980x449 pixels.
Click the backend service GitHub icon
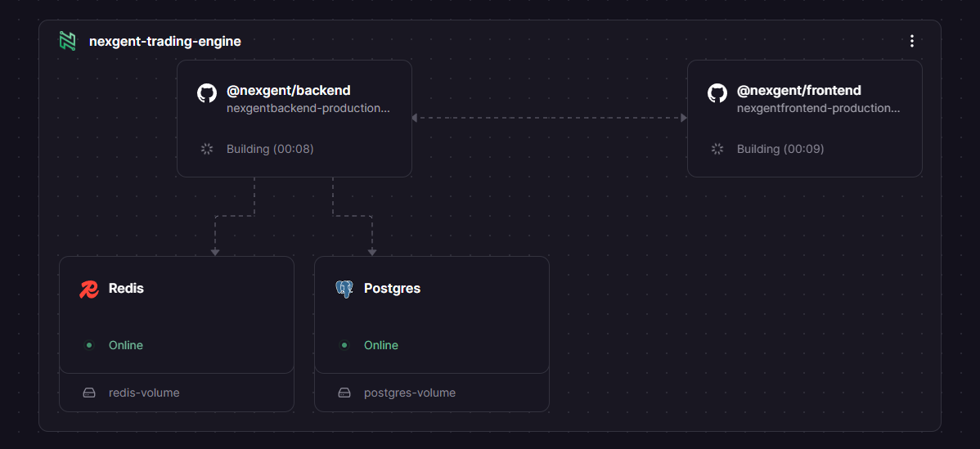(207, 92)
